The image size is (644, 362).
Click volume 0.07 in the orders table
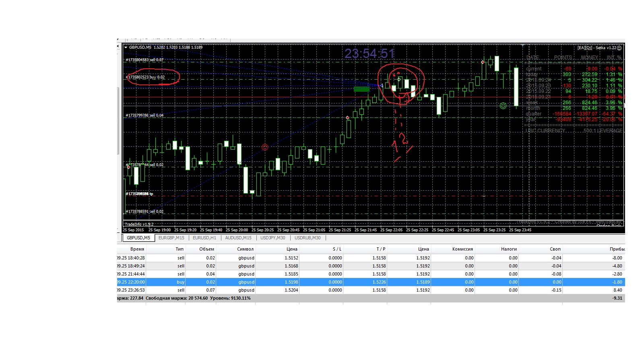pyautogui.click(x=211, y=290)
